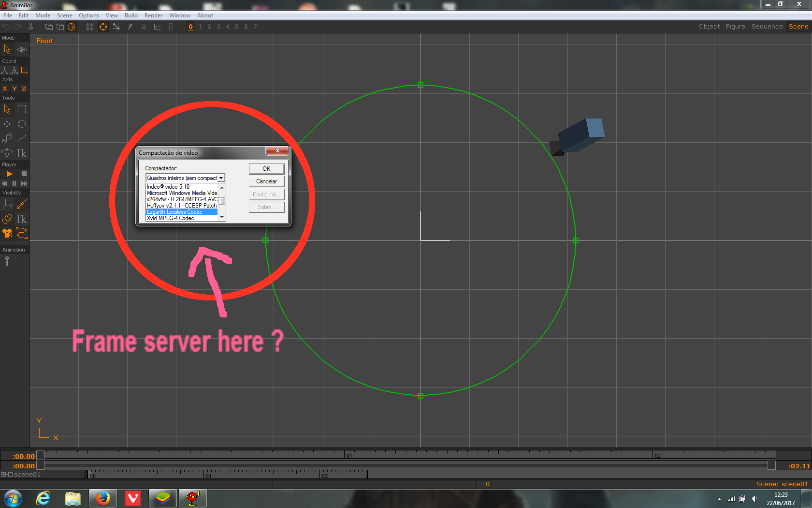Select Xvid MPEG-4 Codec in list
This screenshot has width=812, height=508.
coord(182,218)
